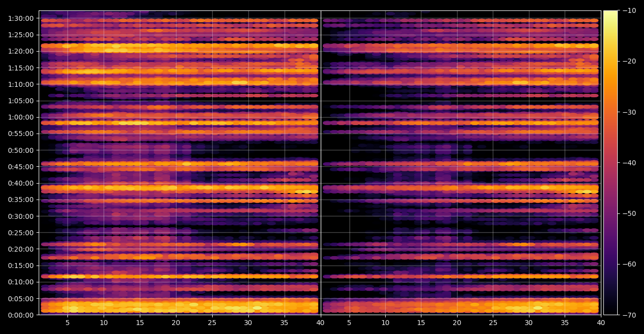Select the −50 colorbar label
The image size is (644, 334).
tap(628, 213)
